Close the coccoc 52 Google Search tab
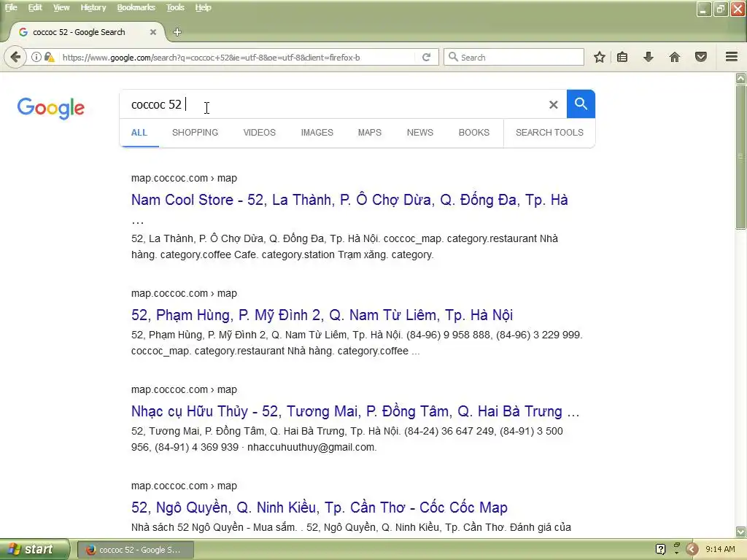The height and width of the screenshot is (560, 747). point(153,32)
